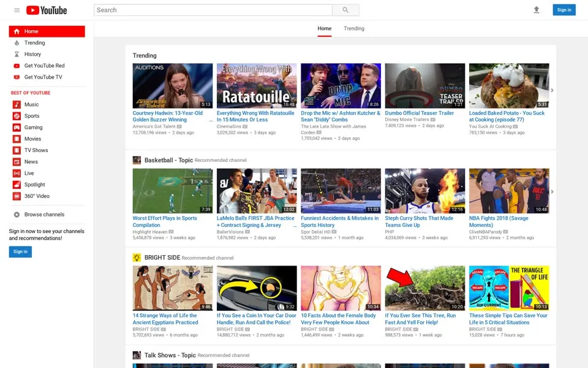The height and width of the screenshot is (368, 588).
Task: Click Disney Movie Trailers channel name
Action: [x=407, y=120]
